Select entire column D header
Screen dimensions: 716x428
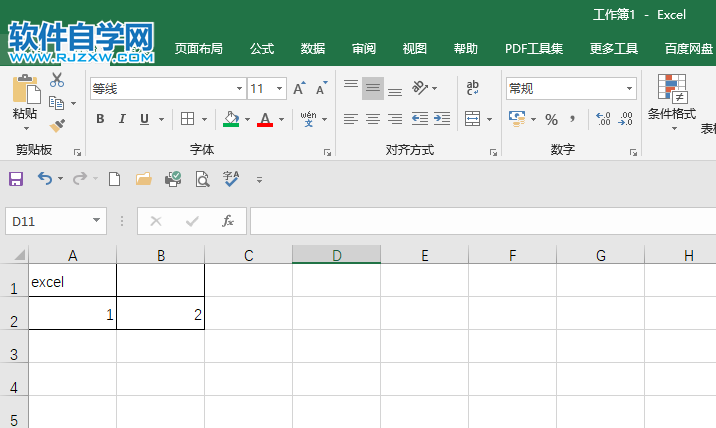pos(337,255)
